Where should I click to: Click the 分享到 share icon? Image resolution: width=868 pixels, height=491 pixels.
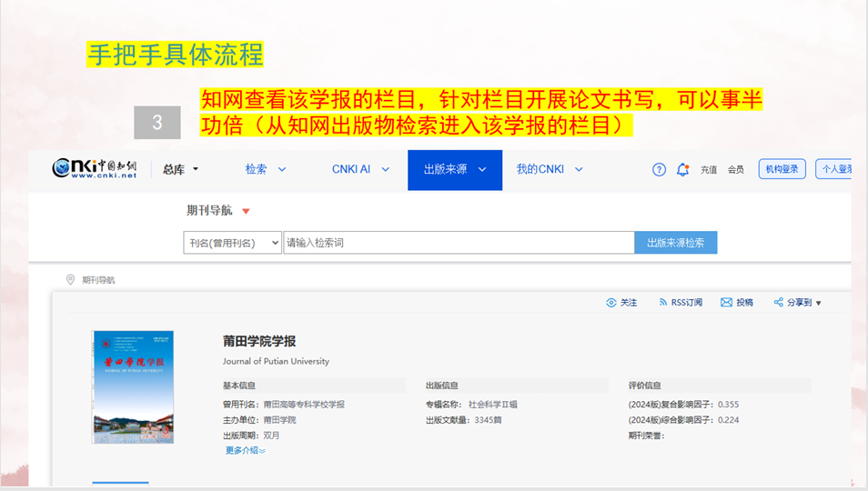pos(779,303)
